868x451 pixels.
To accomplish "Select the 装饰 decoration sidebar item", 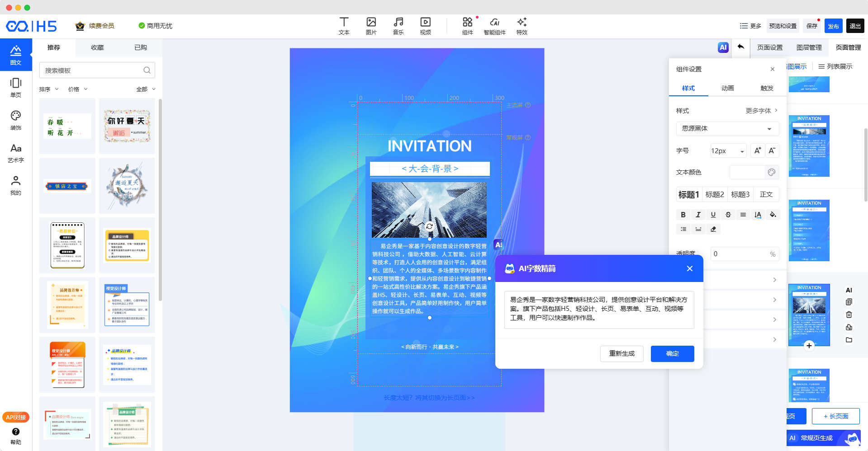I will pyautogui.click(x=16, y=120).
